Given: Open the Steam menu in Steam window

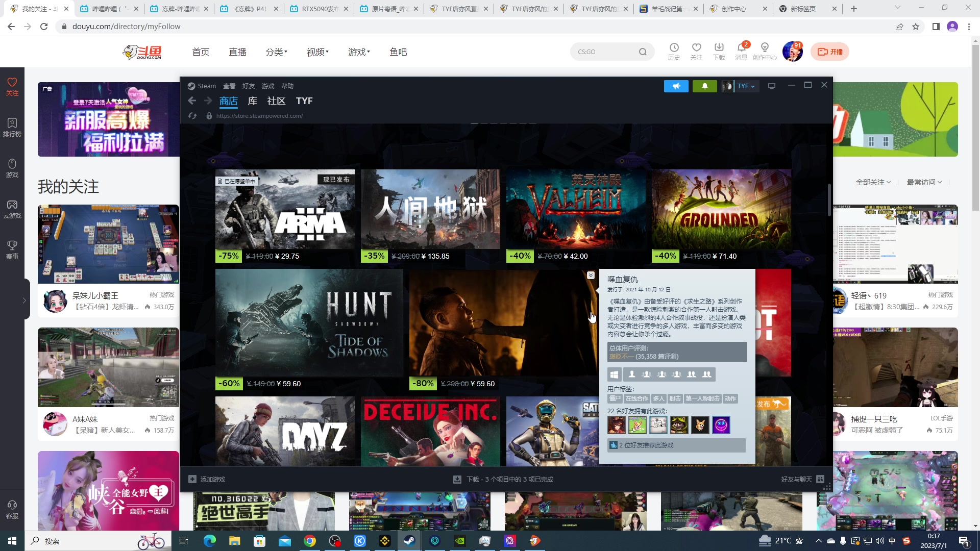Looking at the screenshot, I should (207, 86).
